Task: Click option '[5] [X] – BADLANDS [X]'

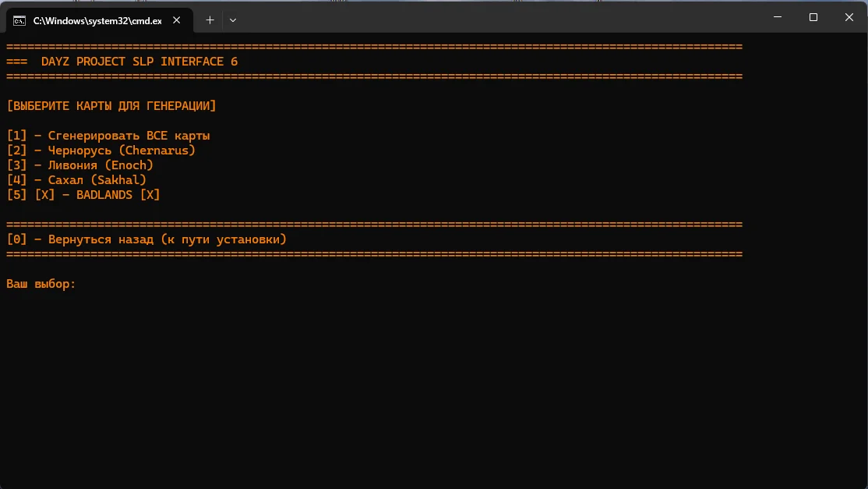Action: (83, 195)
